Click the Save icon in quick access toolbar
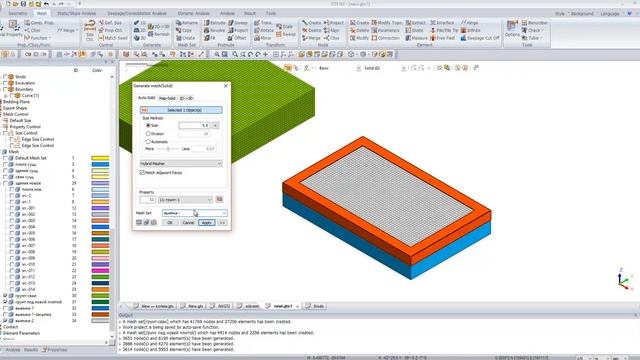The height and width of the screenshot is (360, 640). tap(23, 4)
